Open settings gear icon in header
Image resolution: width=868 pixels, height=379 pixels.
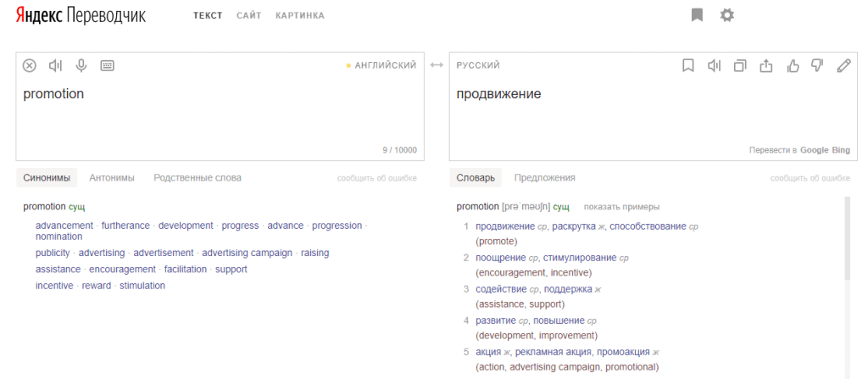(726, 15)
